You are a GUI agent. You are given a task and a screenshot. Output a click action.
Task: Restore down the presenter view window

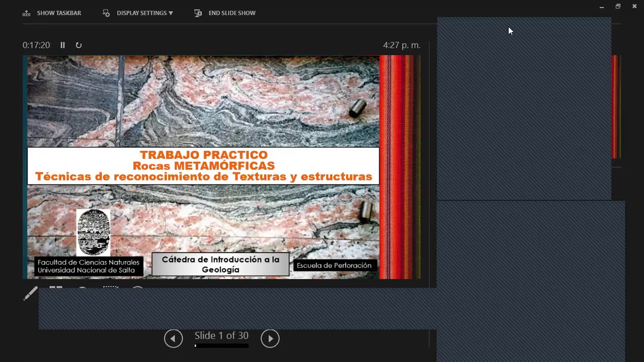coord(618,7)
